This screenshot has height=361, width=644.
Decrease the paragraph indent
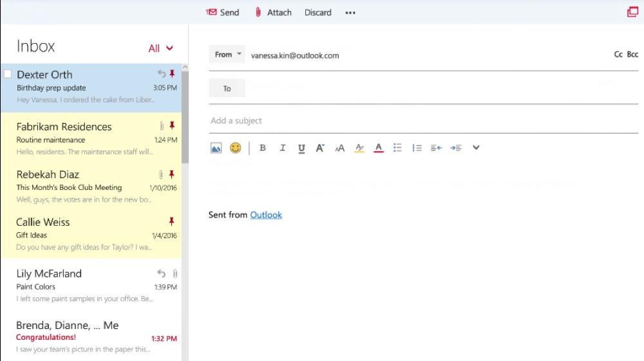coord(436,148)
